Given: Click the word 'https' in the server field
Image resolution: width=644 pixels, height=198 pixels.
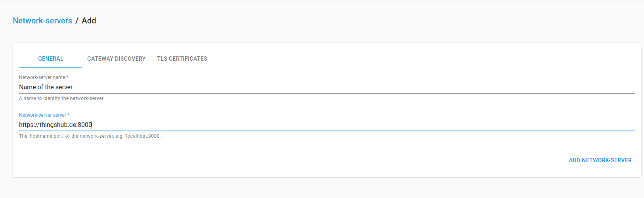Looking at the screenshot, I should click(26, 125).
